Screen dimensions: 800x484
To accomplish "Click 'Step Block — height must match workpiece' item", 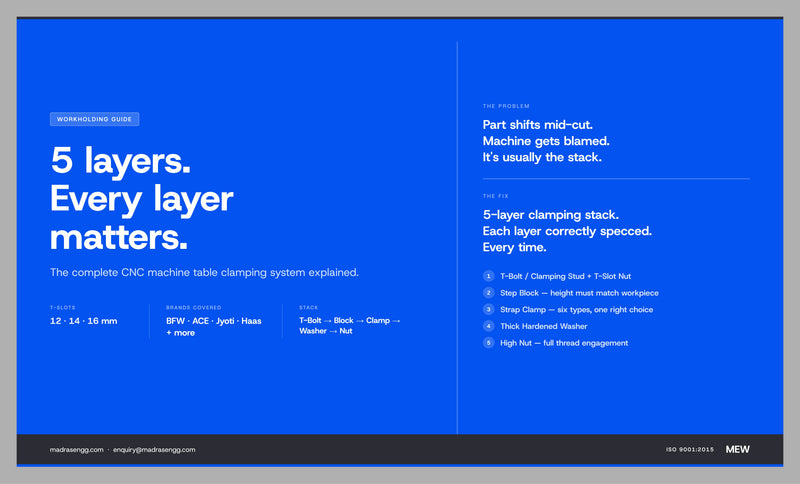I will click(x=579, y=293).
